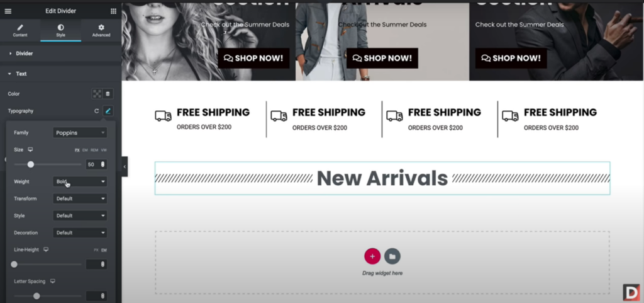
Task: Switch to the Advanced tab
Action: coord(101,30)
